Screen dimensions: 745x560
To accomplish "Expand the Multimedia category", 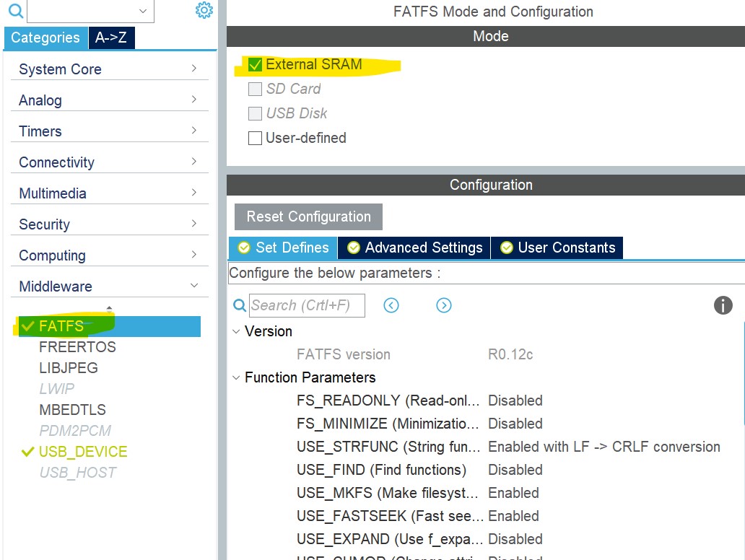I will (109, 193).
